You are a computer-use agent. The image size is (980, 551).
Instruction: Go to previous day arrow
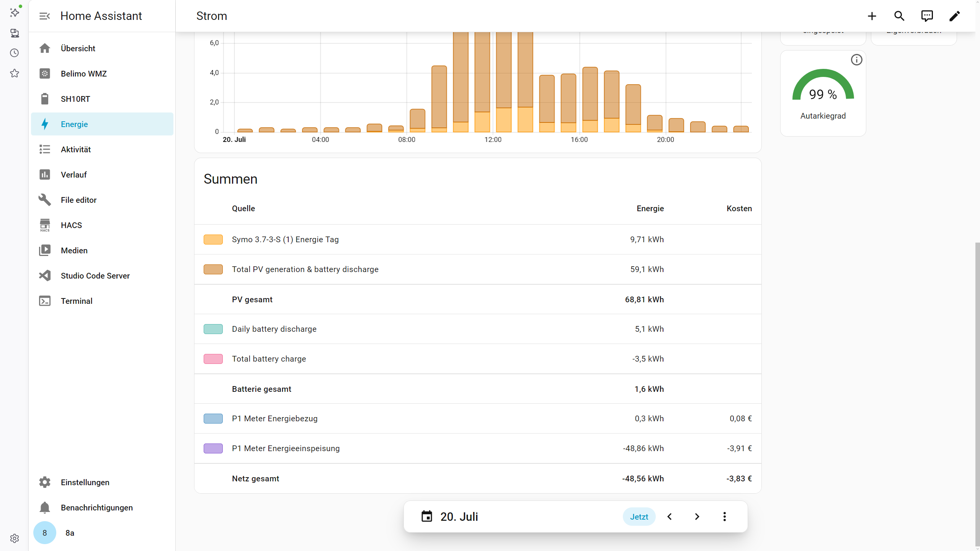(x=670, y=517)
